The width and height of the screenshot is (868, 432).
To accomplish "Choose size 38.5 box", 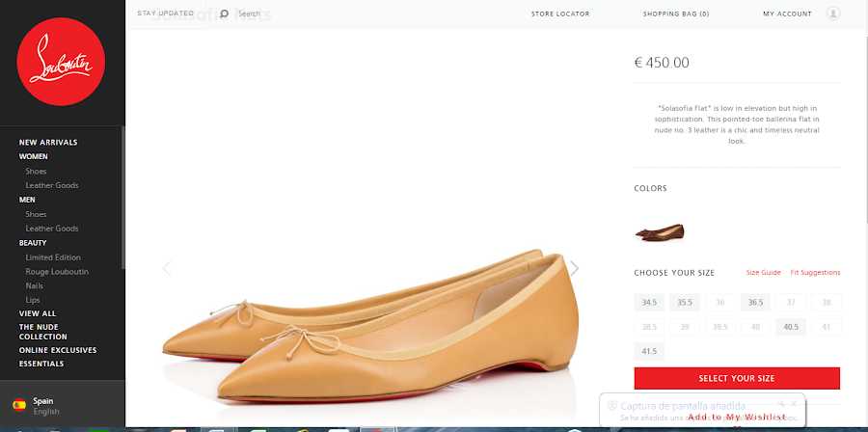I will coord(649,327).
